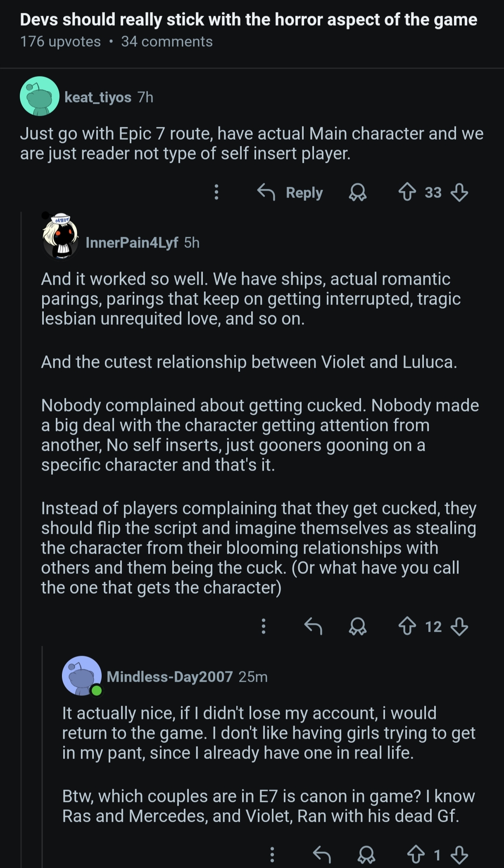Award InnerPain4Lyf's comment
This screenshot has height=868, width=504.
click(357, 626)
